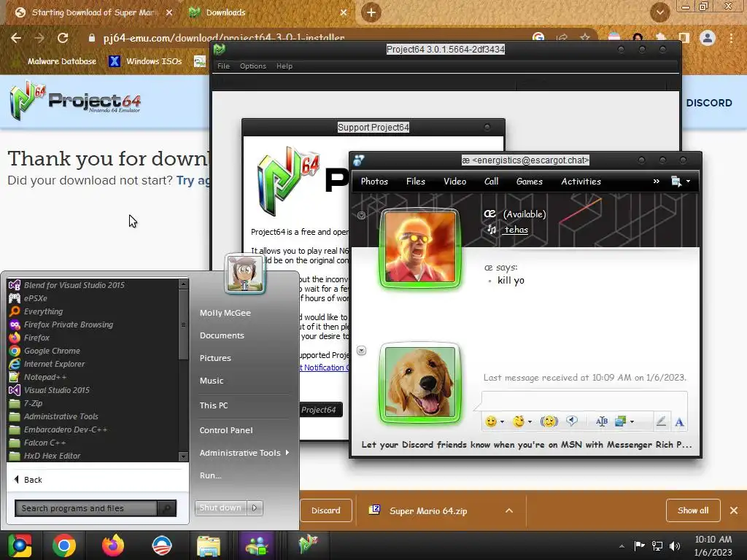Open Chrome's three-dot menu

click(x=731, y=38)
